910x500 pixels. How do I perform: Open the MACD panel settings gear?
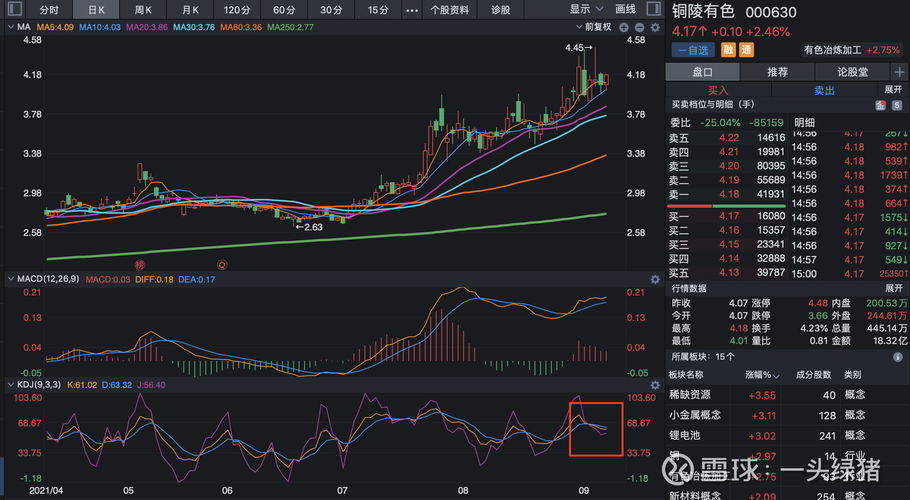click(655, 280)
